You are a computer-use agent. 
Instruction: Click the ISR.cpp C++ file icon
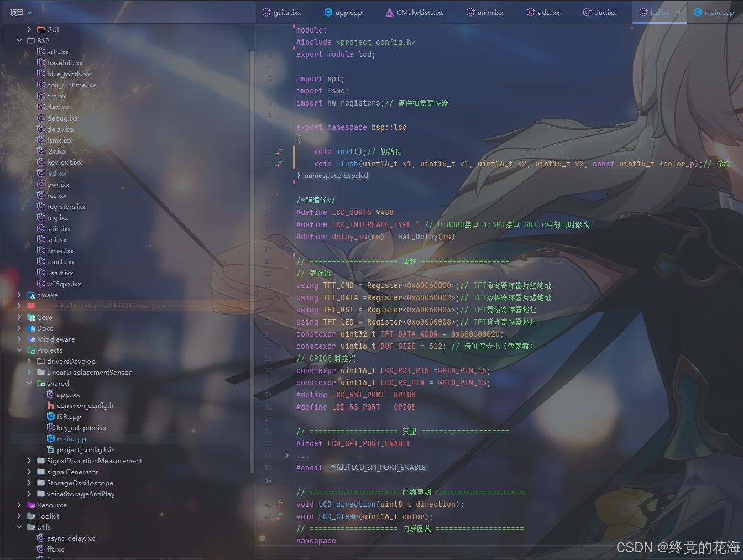(x=51, y=416)
